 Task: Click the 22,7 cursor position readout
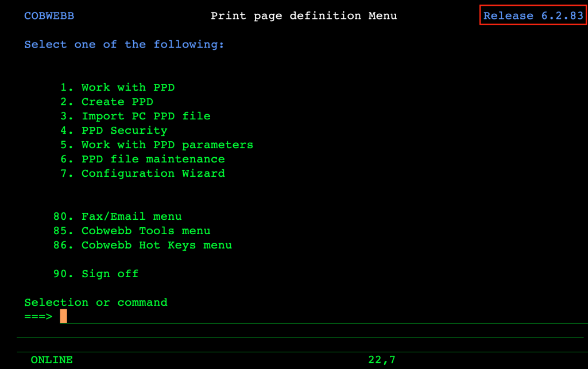tap(382, 360)
